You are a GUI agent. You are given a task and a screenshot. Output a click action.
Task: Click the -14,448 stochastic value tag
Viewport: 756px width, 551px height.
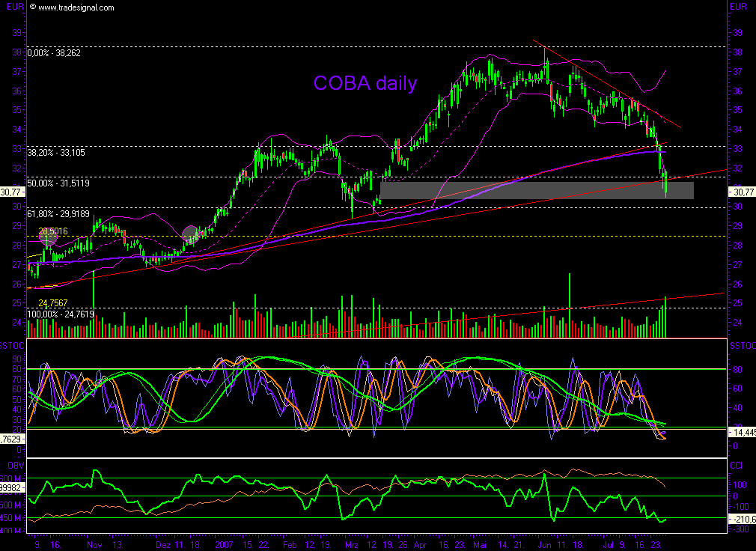(x=743, y=432)
